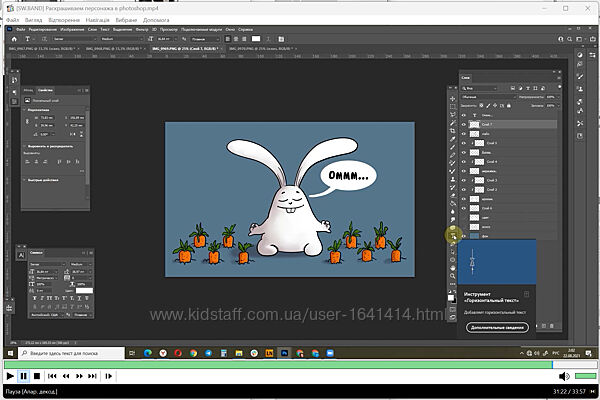Select the Horizontal Text tool in toolbar
Viewport: 600px width, 400px height.
[x=451, y=234]
